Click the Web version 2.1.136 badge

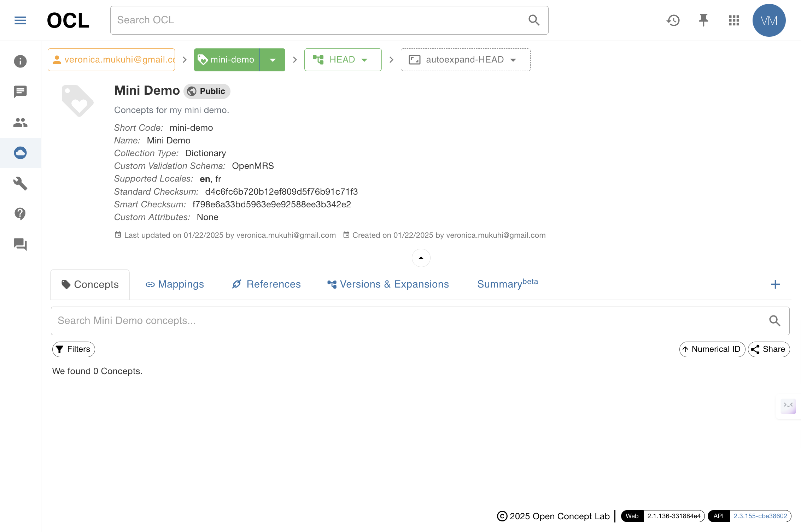click(x=663, y=516)
